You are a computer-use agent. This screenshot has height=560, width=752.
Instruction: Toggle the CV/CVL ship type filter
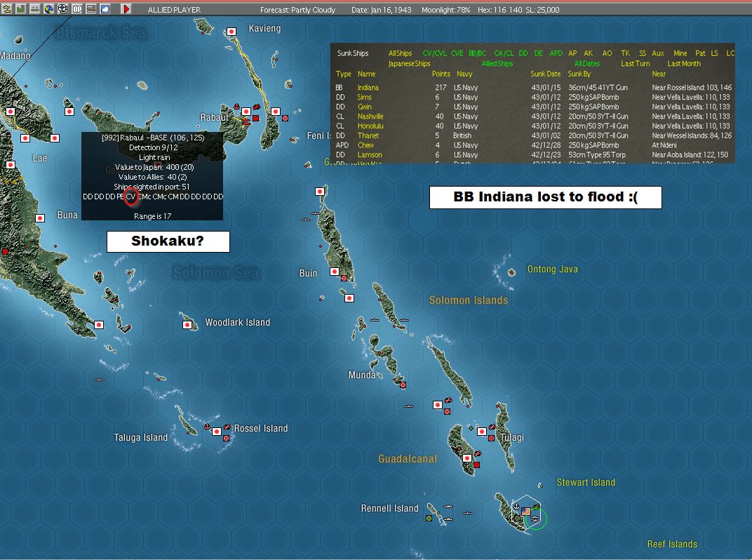coord(435,53)
